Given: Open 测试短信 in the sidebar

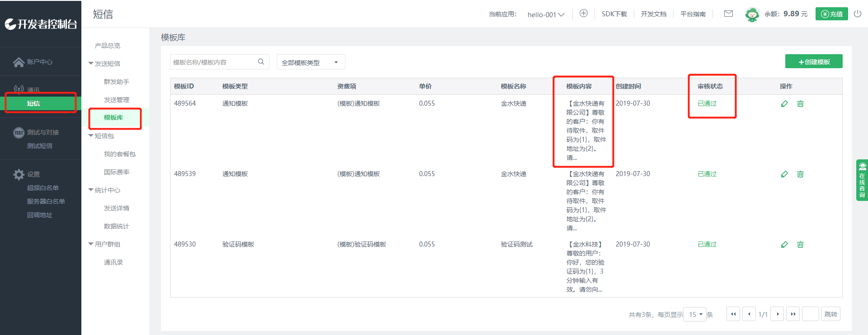Looking at the screenshot, I should click(40, 146).
